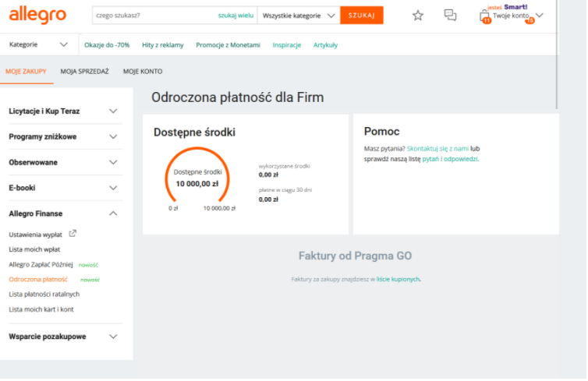The width and height of the screenshot is (588, 381).
Task: Click page vertical scrollbar
Action: click(x=557, y=55)
